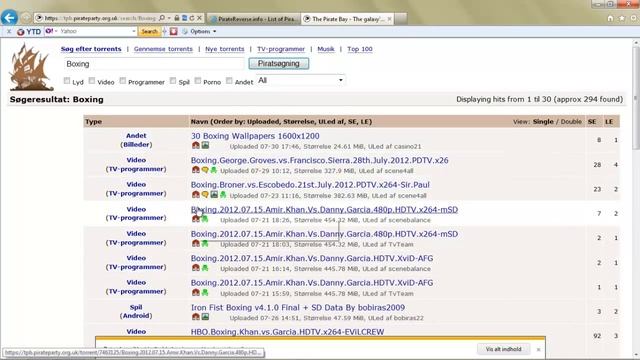Click magnet icon under 30 Boxing Wallpapers

196,145
